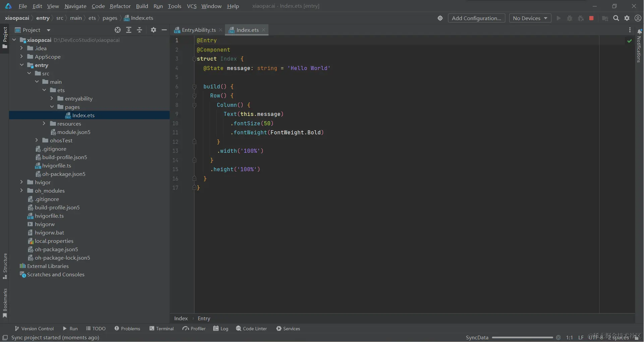Close the Index.ets editor tab
This screenshot has height=342, width=644.
[x=264, y=30]
